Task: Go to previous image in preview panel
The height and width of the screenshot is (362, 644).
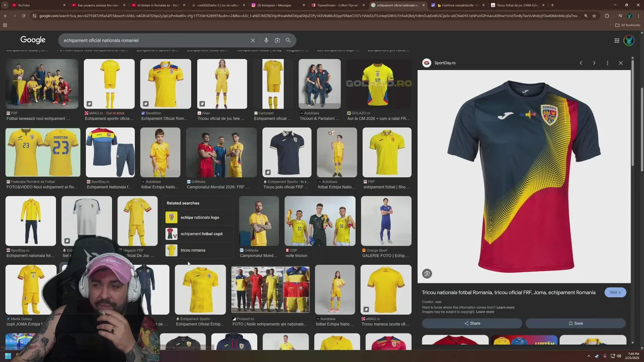Action: 581,63
